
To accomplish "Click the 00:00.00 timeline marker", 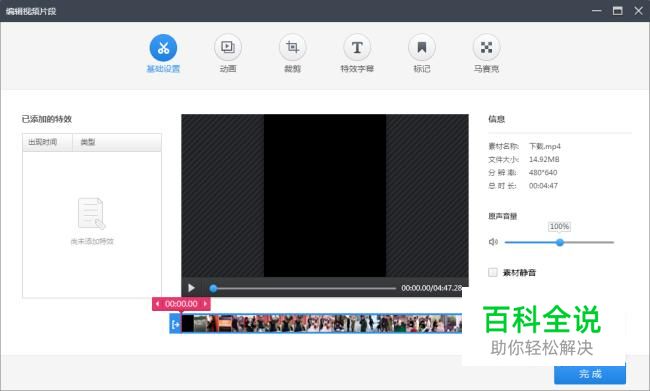I will click(x=181, y=304).
